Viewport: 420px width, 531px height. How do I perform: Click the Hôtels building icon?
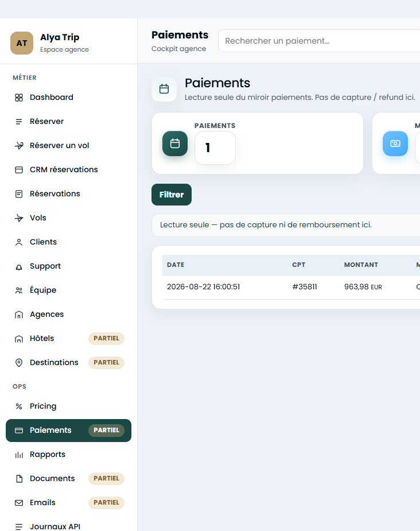coord(19,339)
